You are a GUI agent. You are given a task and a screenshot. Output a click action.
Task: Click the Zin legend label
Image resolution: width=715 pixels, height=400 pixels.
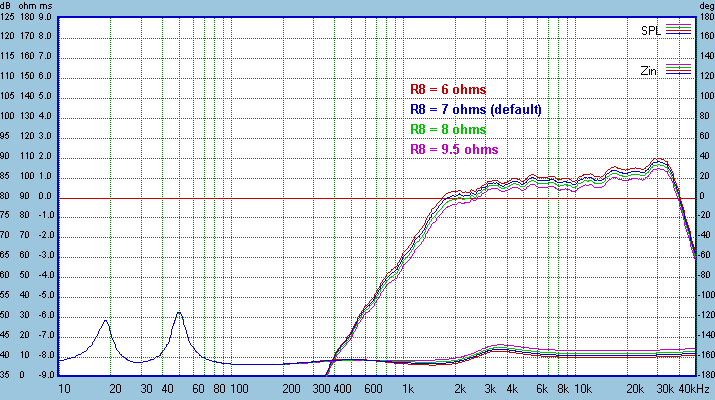tap(651, 70)
